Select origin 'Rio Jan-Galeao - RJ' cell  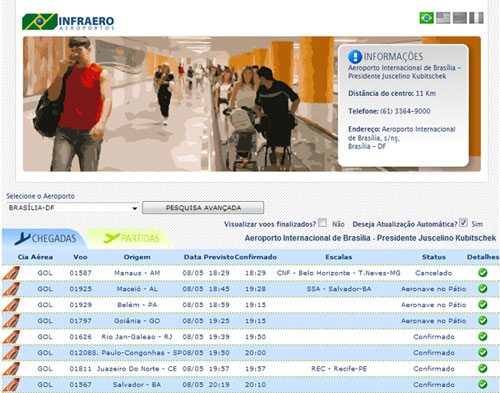click(x=137, y=337)
